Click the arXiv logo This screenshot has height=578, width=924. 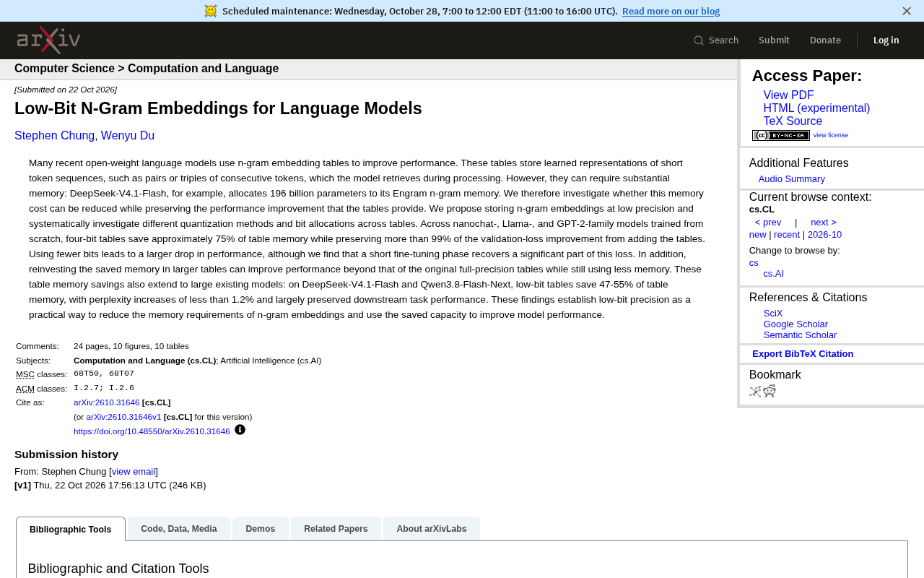pos(48,40)
